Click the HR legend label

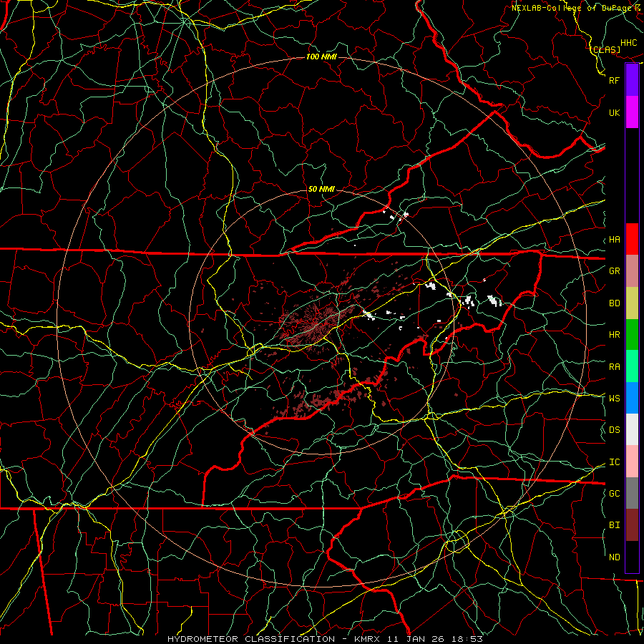615,334
